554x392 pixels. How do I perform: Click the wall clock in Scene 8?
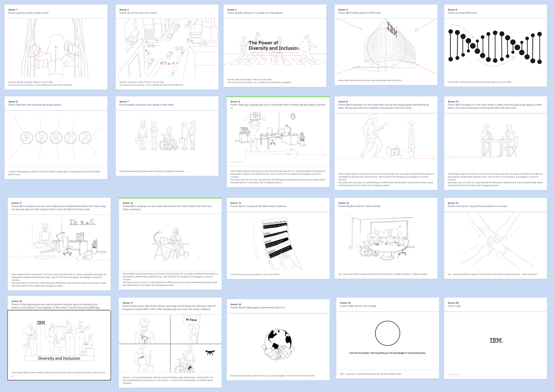[293, 116]
